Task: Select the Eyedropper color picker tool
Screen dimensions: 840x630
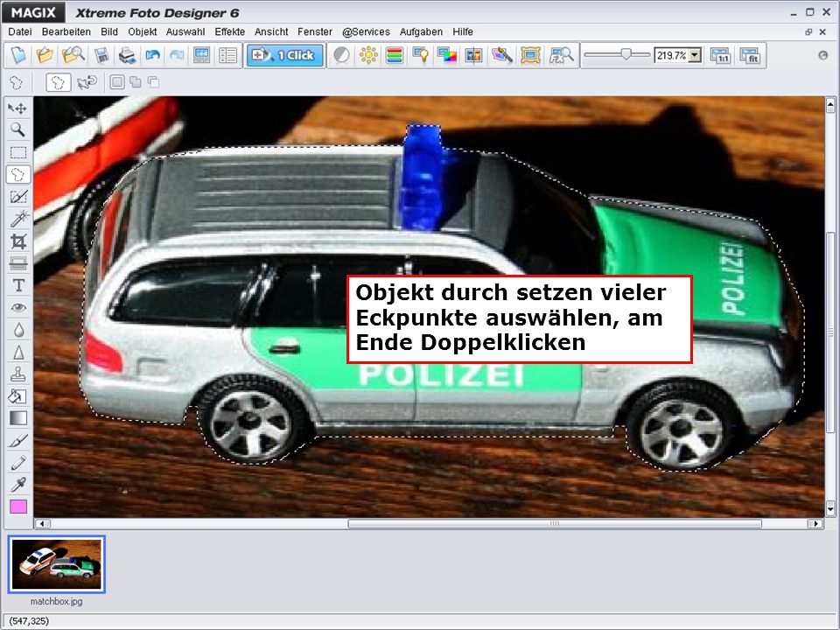Action: point(17,485)
